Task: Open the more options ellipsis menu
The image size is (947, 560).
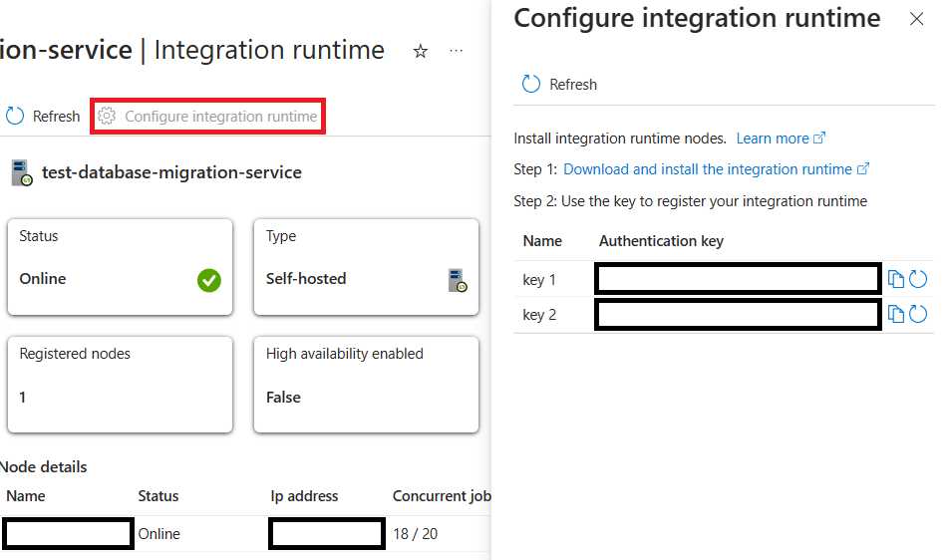Action: click(x=456, y=51)
